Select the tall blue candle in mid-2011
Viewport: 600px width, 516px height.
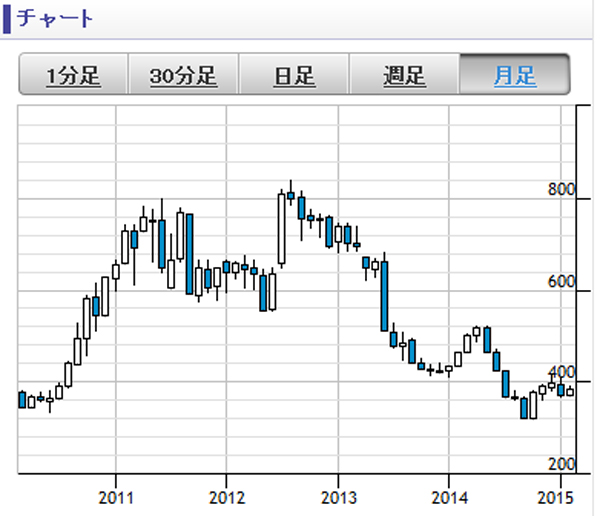tap(190, 253)
